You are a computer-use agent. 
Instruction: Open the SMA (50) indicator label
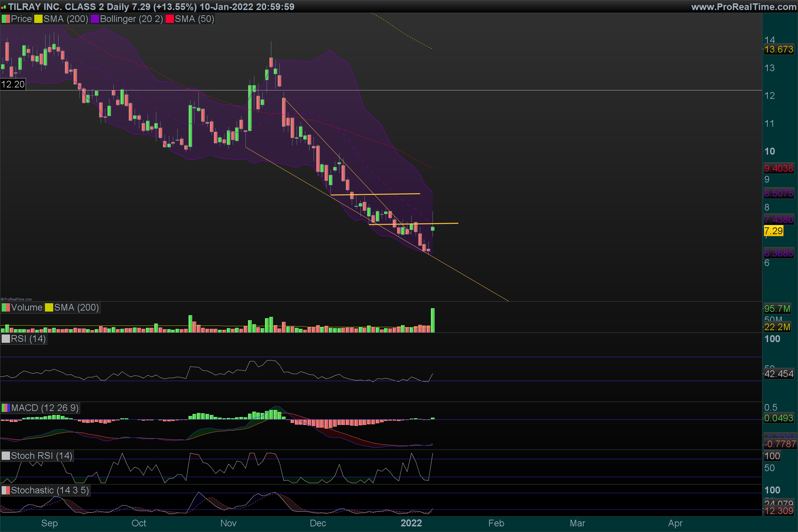tap(195, 19)
